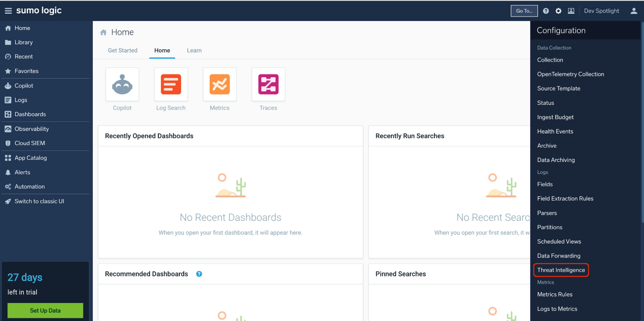This screenshot has width=644, height=321.
Task: Open Metrics Rules configuration
Action: click(555, 294)
